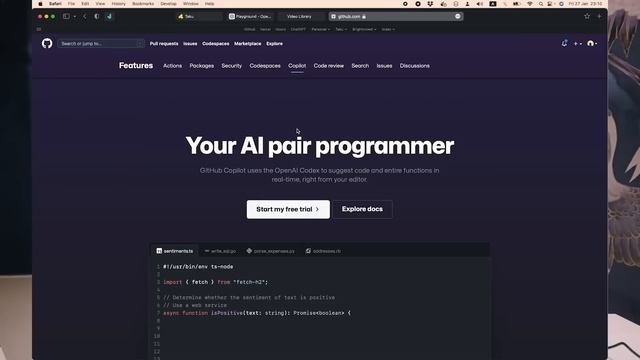Open a new tab with plus icon
Screen dimensions: 640x360
pos(599,16)
